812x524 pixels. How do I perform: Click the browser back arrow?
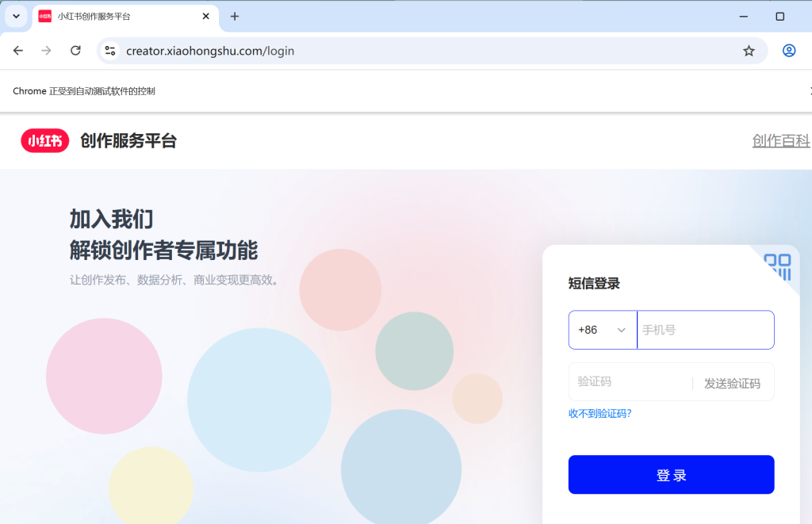pos(17,50)
